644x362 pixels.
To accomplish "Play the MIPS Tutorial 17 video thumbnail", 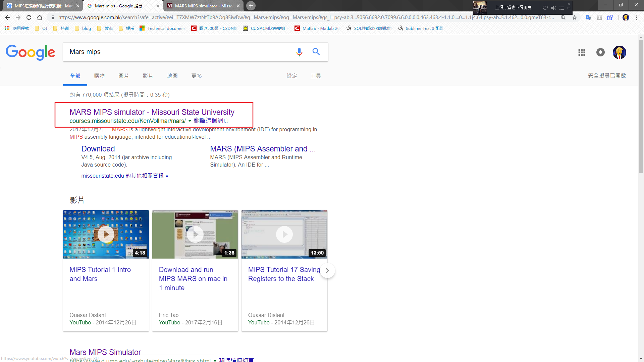I will coord(284,234).
